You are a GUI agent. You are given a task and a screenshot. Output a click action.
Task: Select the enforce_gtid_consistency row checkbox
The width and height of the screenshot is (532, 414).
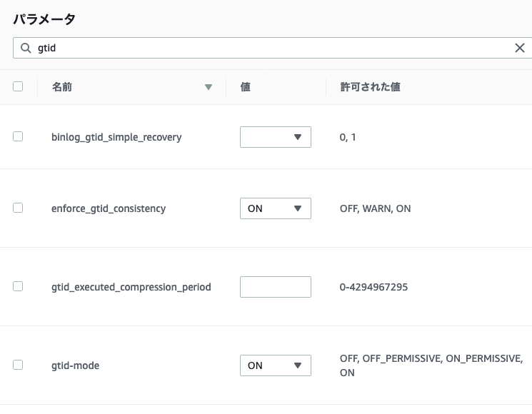pos(18,208)
